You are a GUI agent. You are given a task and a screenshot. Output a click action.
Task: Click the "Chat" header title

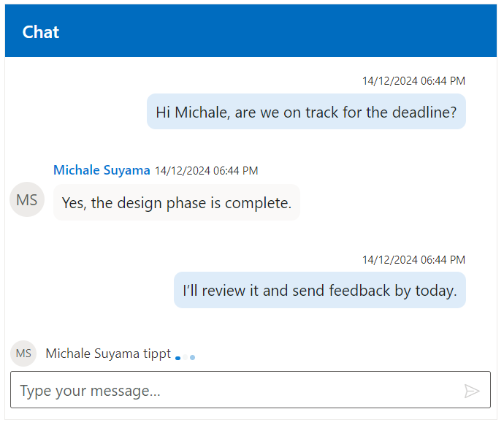[41, 32]
